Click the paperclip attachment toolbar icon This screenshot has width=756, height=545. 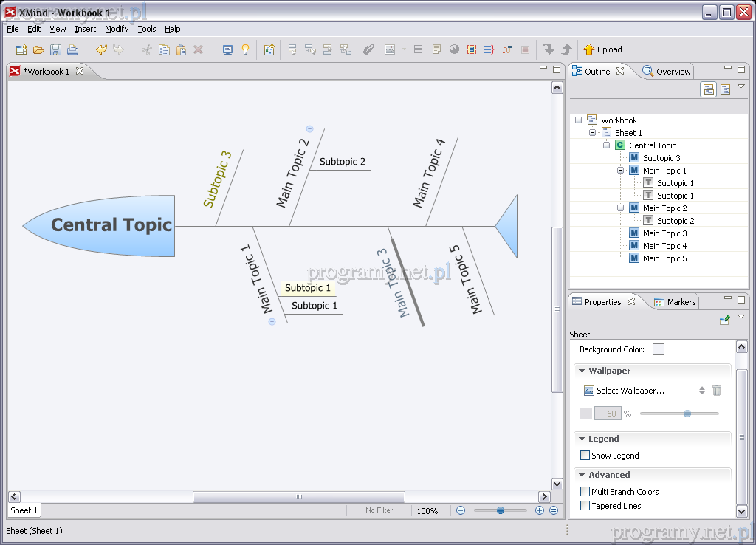368,49
